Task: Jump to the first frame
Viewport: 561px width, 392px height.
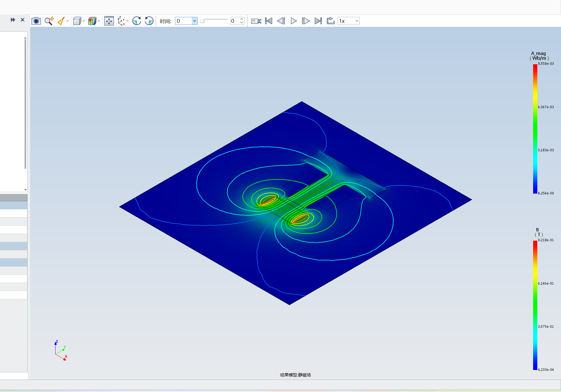Action: pos(269,21)
